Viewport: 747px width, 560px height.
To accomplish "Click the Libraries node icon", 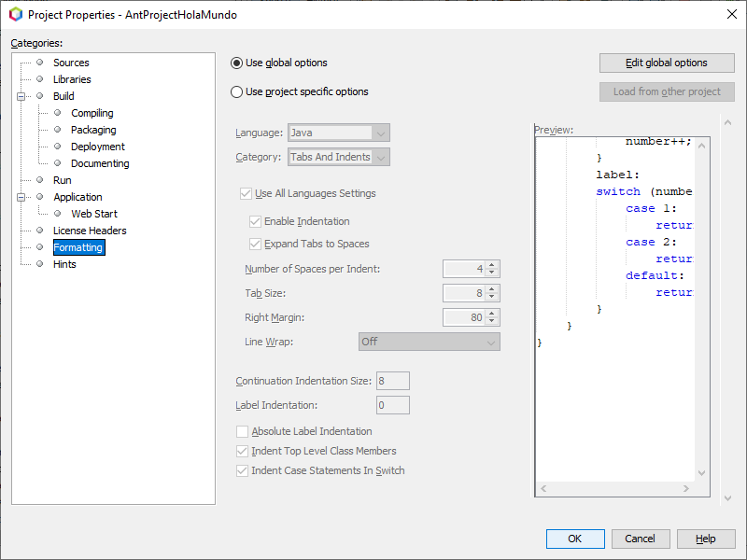I will point(39,79).
